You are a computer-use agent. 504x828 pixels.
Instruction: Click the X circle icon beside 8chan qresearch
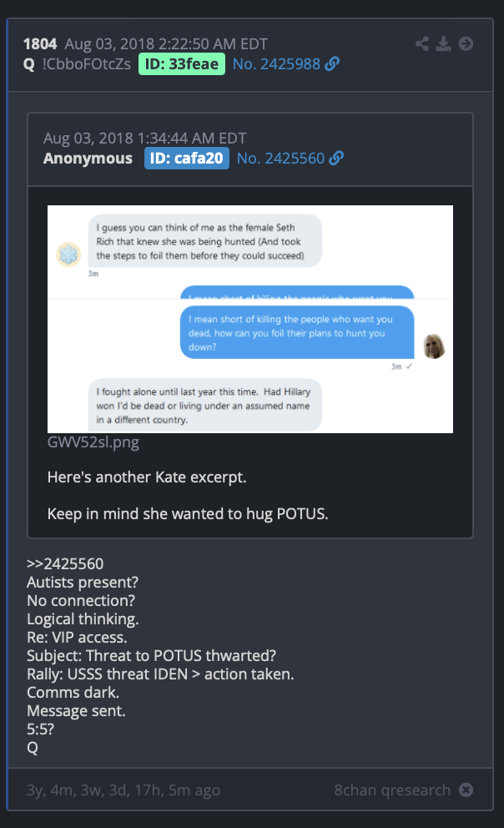tap(466, 790)
